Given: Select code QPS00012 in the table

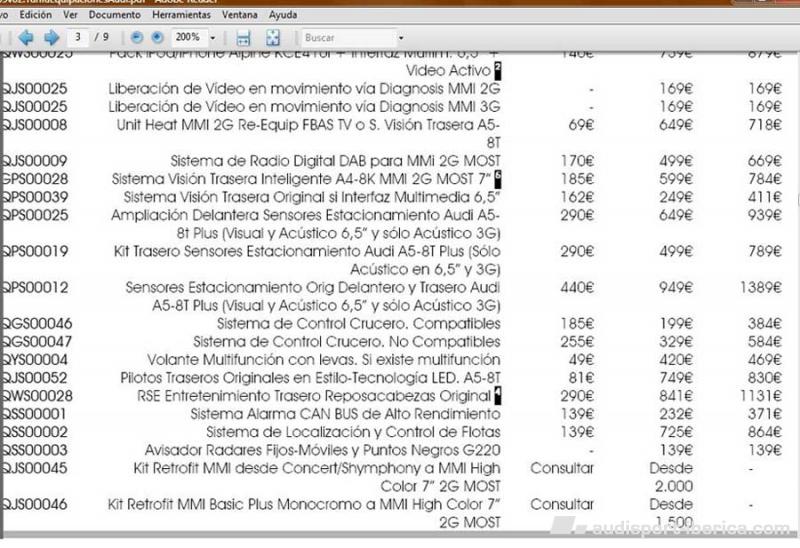Looking at the screenshot, I should click(x=35, y=288).
